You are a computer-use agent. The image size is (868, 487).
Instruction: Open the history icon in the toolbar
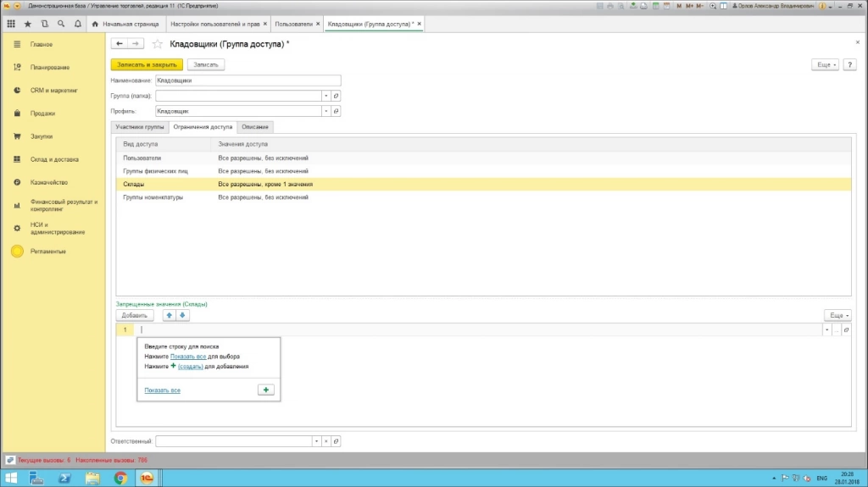(x=44, y=24)
